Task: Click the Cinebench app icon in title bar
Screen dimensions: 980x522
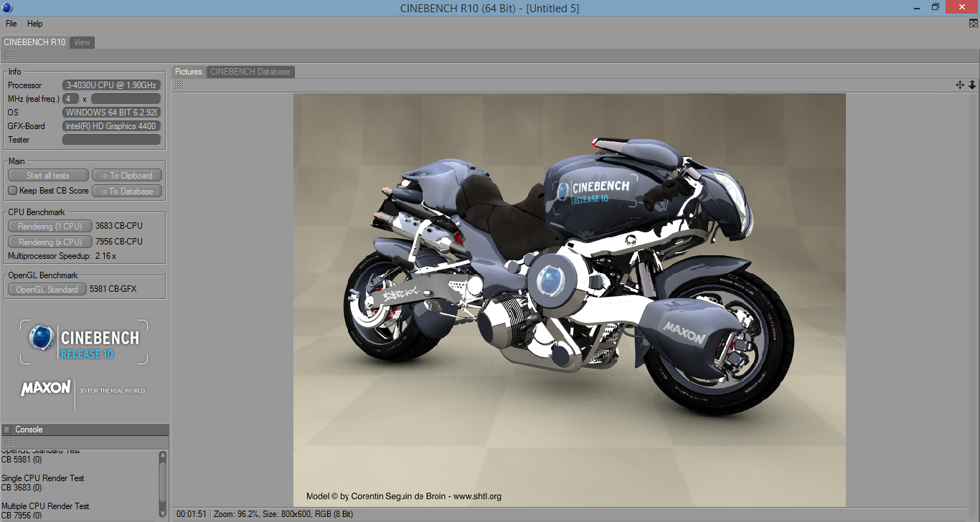Action: (7, 7)
